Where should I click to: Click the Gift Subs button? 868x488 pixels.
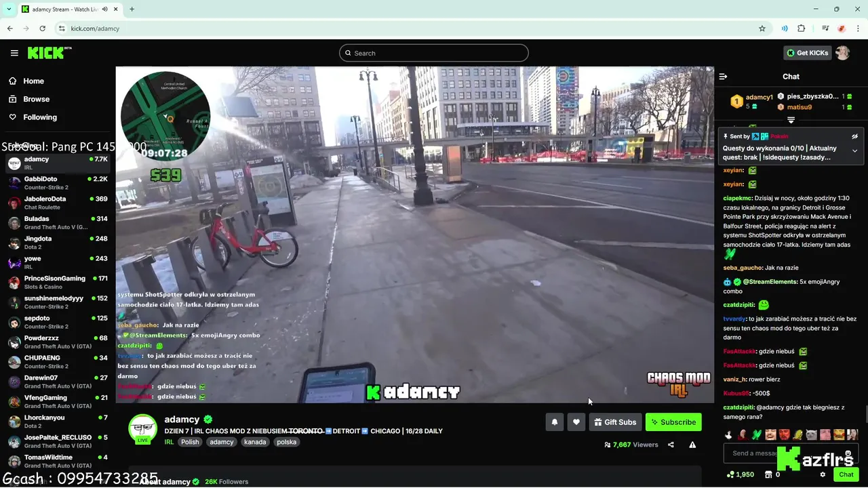click(x=615, y=422)
